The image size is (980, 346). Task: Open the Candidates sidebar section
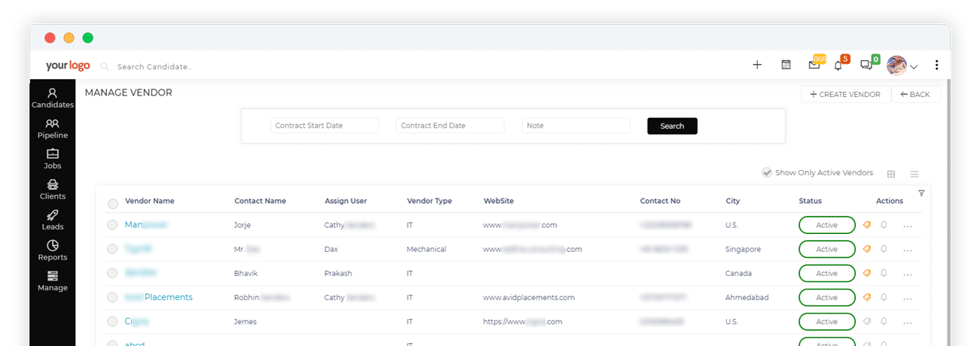click(52, 99)
